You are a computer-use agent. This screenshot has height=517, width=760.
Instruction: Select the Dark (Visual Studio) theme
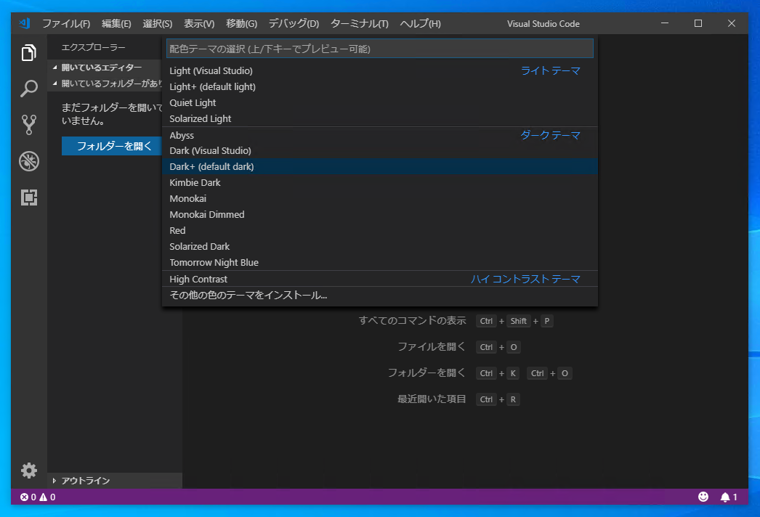pos(380,151)
